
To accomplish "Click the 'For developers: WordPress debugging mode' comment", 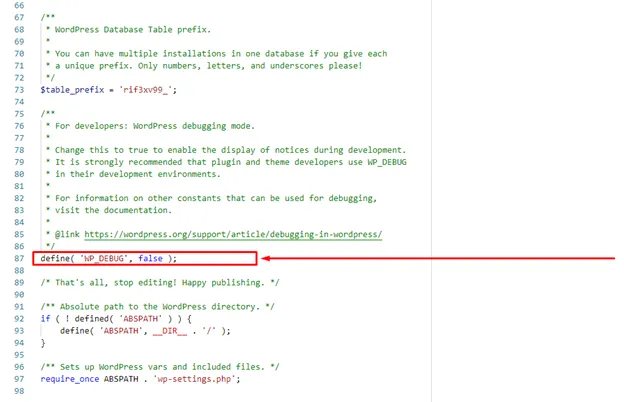I will (155, 126).
